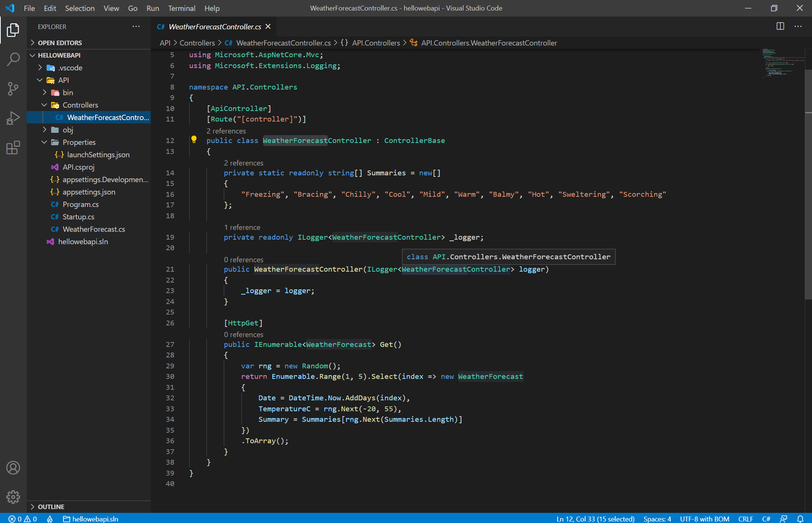
Task: Open the Selection menu
Action: click(x=80, y=8)
